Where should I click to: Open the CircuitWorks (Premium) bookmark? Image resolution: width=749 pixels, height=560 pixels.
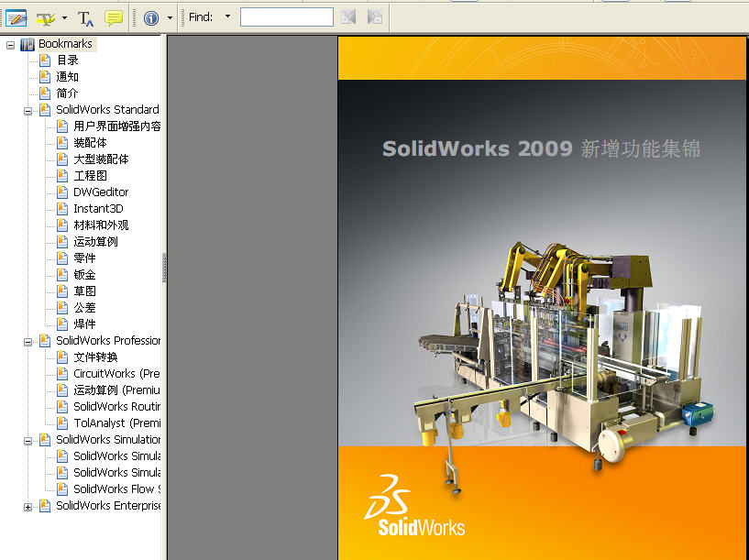[x=117, y=373]
